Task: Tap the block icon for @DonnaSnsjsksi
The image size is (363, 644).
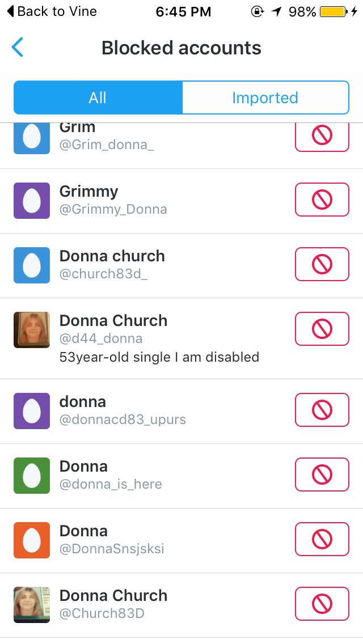Action: pyautogui.click(x=322, y=539)
